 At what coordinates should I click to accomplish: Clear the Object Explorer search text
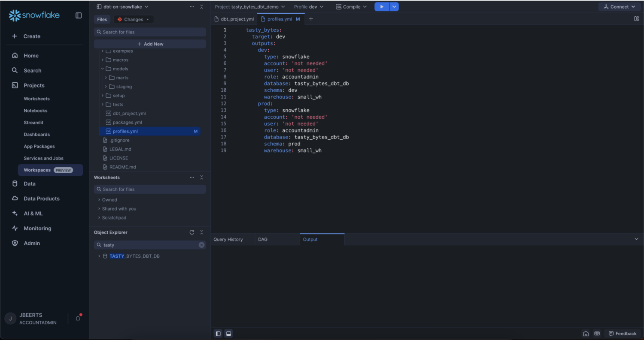[201, 245]
